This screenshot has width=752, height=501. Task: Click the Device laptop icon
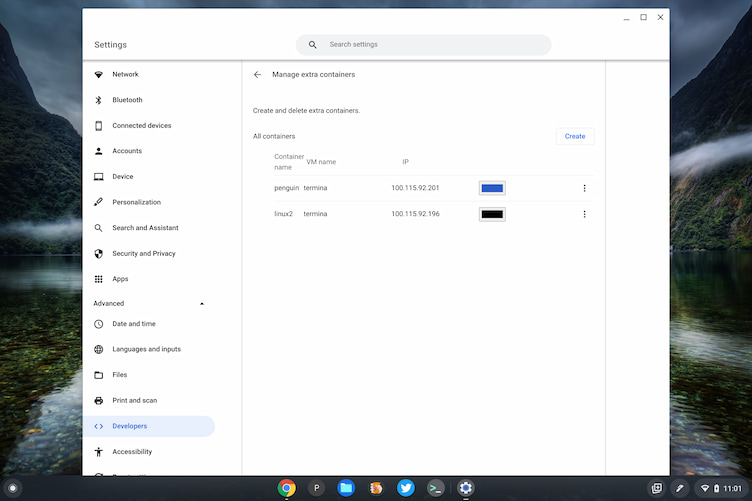pos(99,176)
